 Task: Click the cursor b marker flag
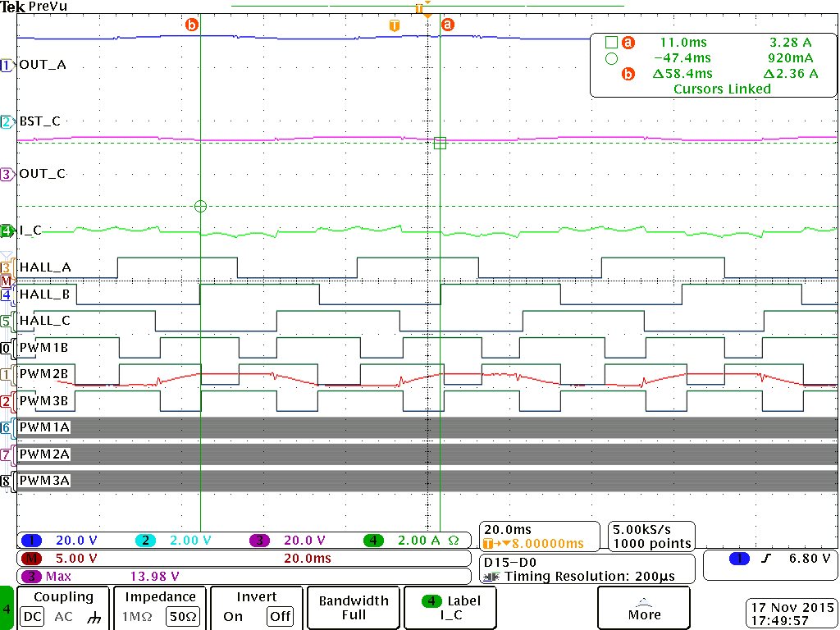192,25
